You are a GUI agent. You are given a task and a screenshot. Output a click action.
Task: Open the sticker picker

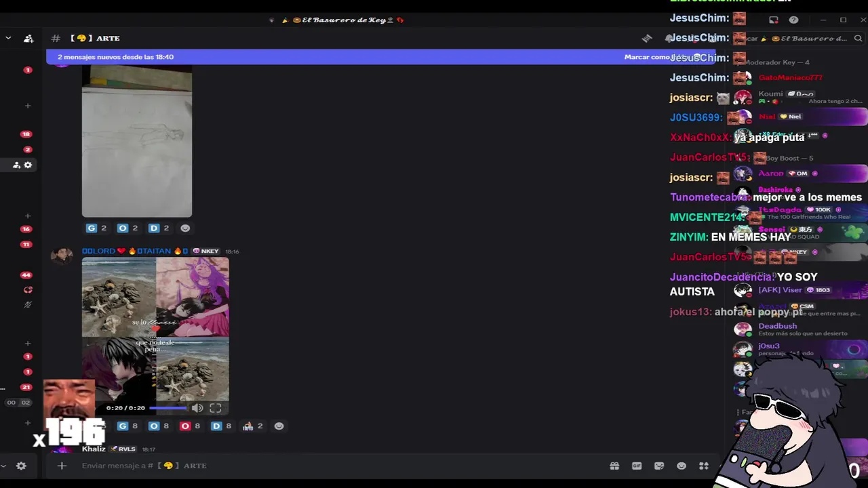pos(659,466)
